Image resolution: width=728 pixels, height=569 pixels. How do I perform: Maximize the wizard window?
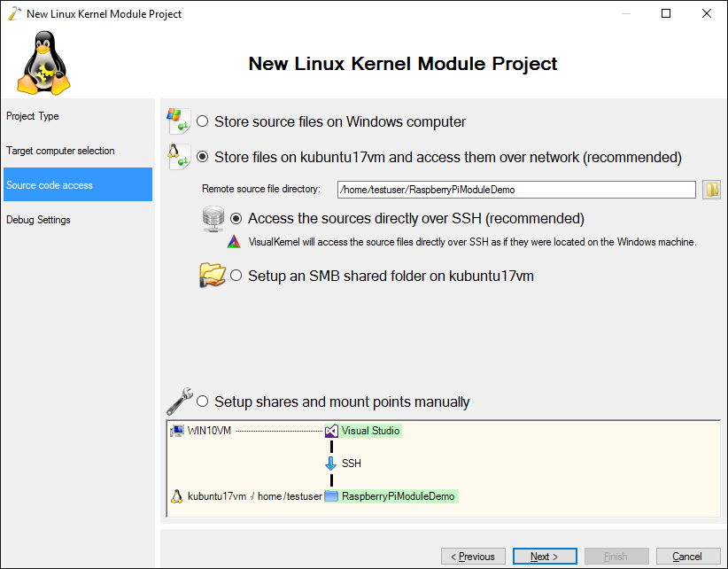tap(666, 13)
